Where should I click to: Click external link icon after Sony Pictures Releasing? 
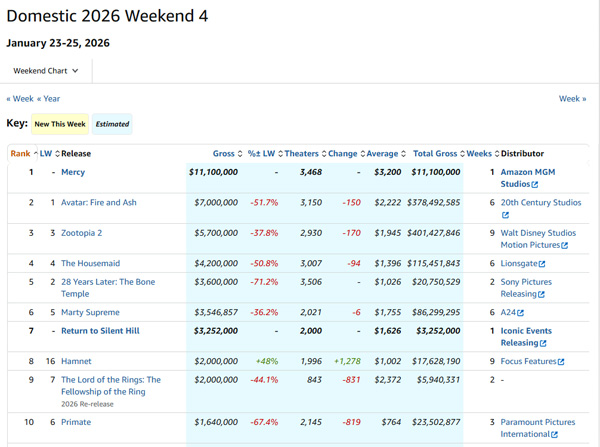[x=544, y=295]
